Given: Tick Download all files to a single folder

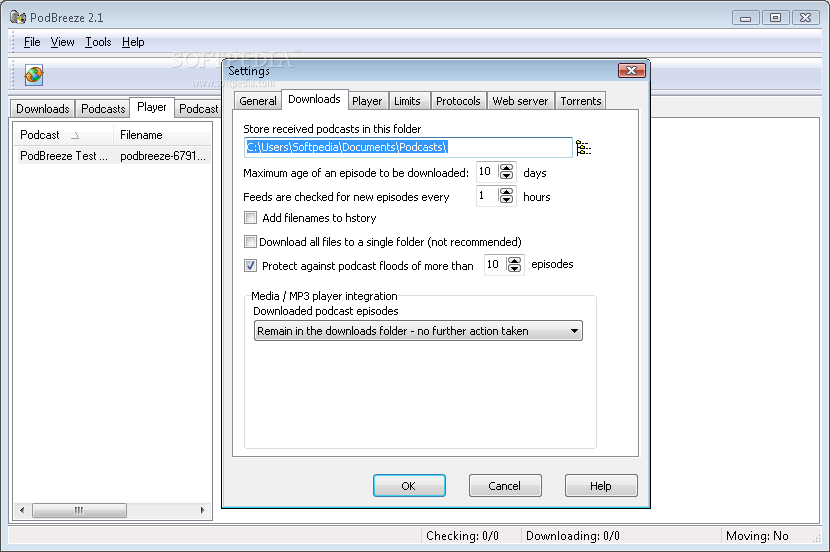Looking at the screenshot, I should click(x=250, y=242).
